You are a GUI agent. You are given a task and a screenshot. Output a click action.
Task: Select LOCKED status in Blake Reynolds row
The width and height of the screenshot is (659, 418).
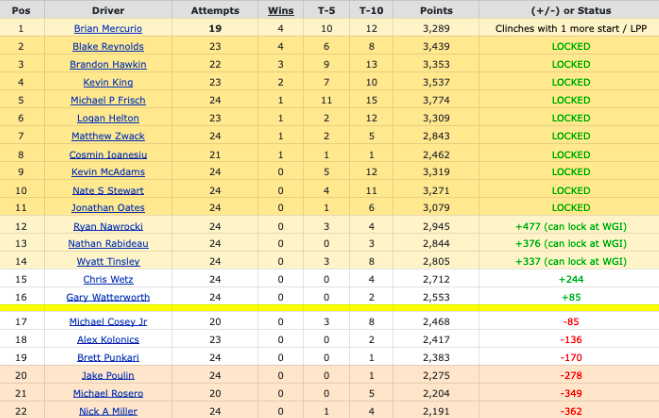click(571, 47)
